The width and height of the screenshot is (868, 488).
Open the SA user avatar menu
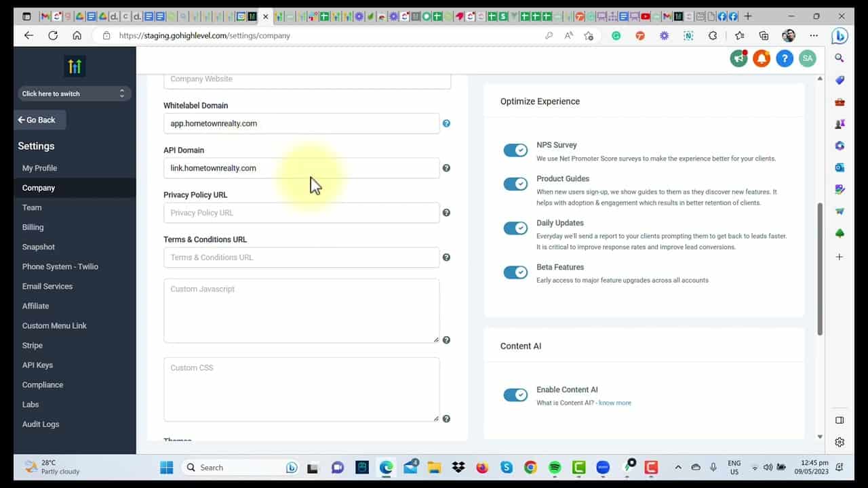[807, 59]
